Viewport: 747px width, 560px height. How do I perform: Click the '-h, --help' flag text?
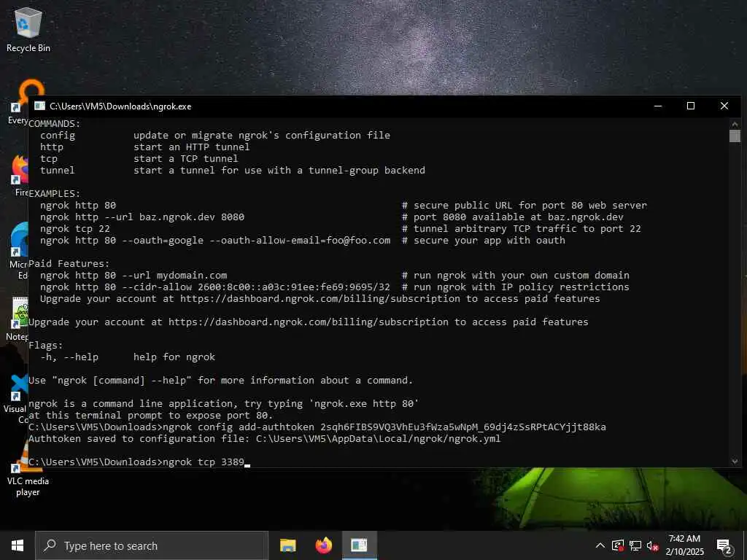[x=69, y=357]
